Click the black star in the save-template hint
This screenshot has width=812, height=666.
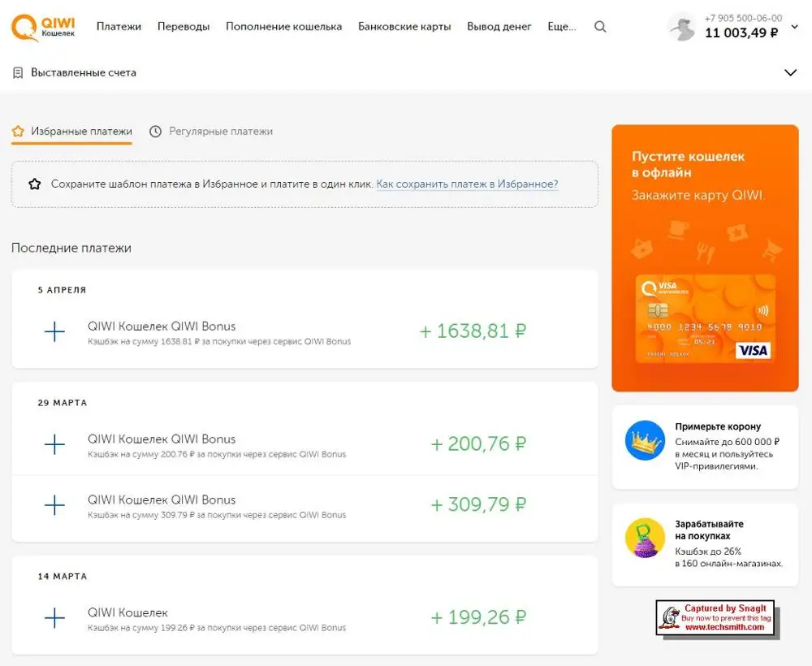(35, 184)
